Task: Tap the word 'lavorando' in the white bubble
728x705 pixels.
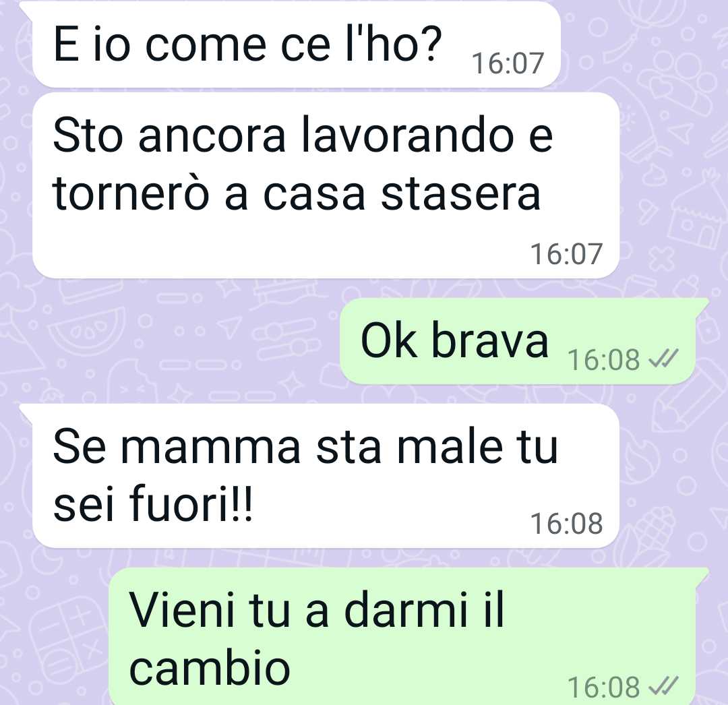Action: [407, 136]
